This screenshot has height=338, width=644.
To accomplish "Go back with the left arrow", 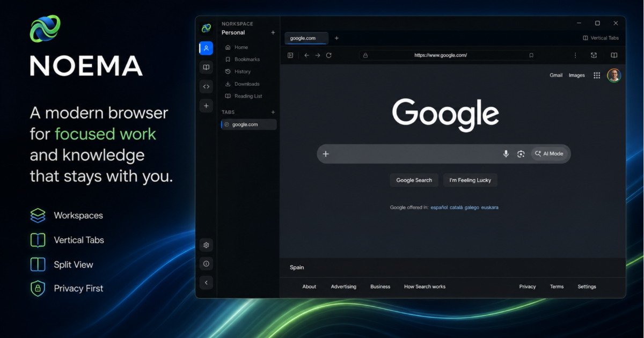I will pos(306,55).
